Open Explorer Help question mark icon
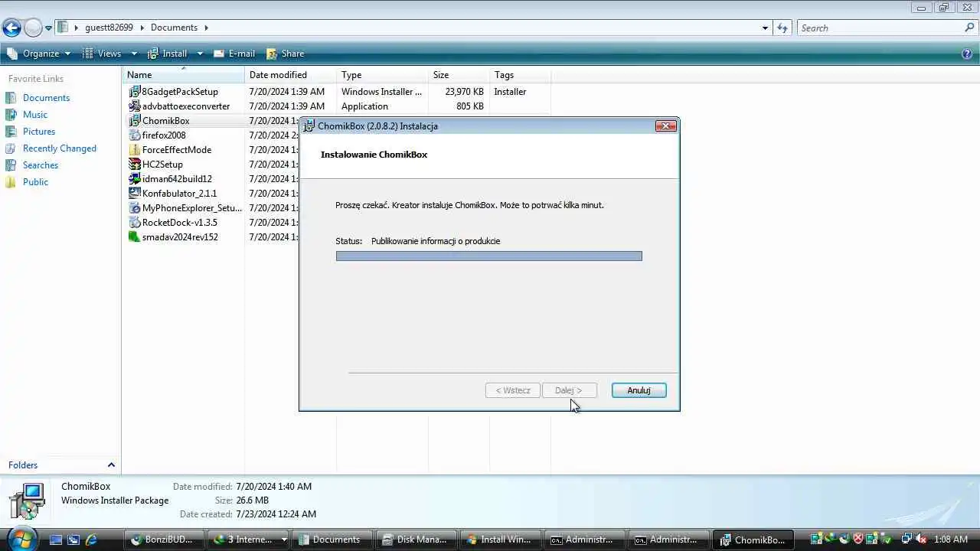 pyautogui.click(x=967, y=54)
